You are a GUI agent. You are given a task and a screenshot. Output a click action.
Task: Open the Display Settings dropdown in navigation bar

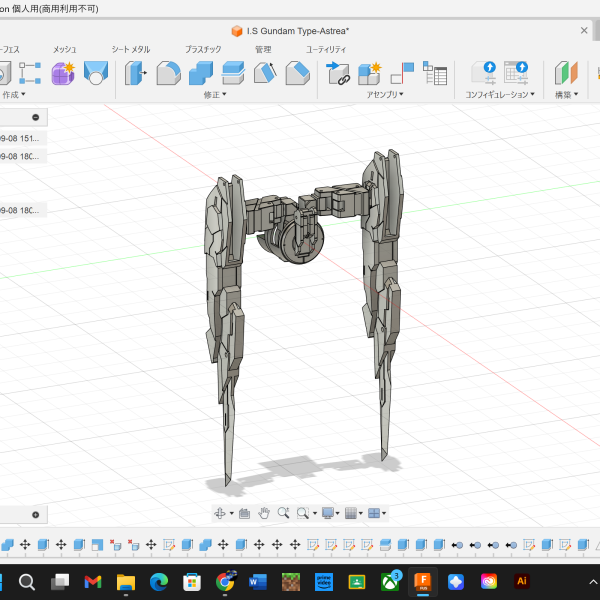click(329, 513)
